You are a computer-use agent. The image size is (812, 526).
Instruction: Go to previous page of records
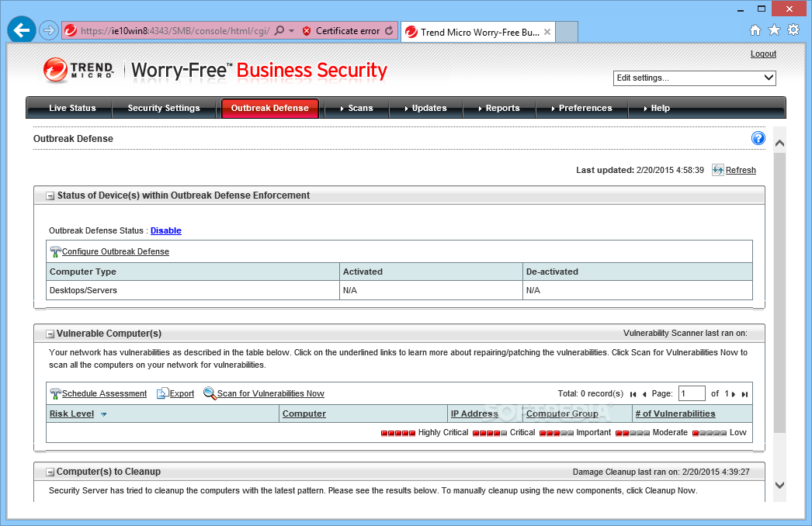point(644,394)
